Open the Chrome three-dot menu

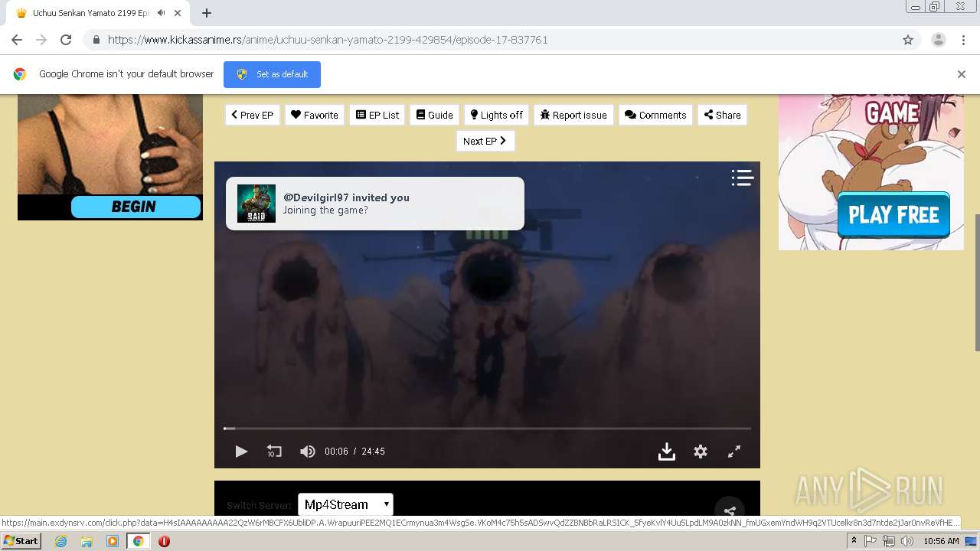(x=963, y=40)
